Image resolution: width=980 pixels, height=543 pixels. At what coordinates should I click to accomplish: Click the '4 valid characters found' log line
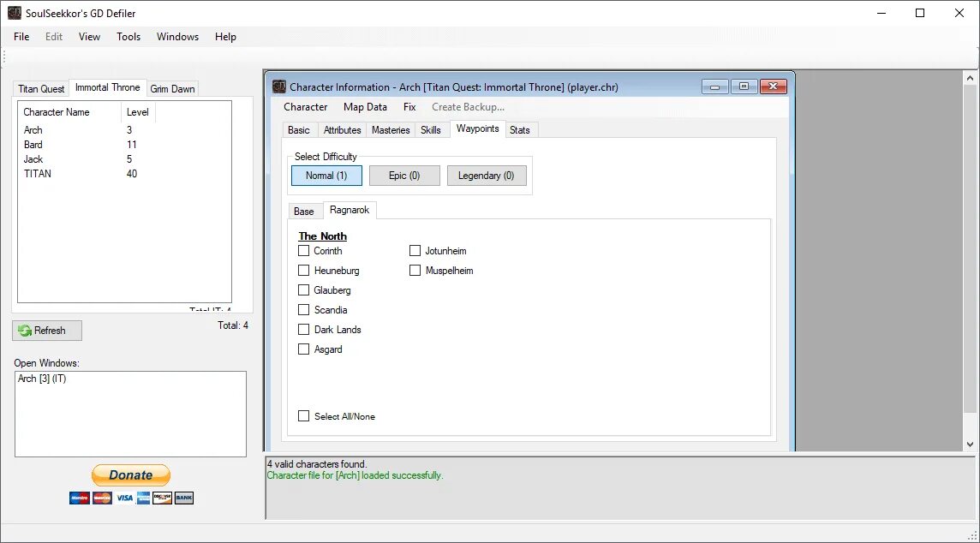click(317, 464)
